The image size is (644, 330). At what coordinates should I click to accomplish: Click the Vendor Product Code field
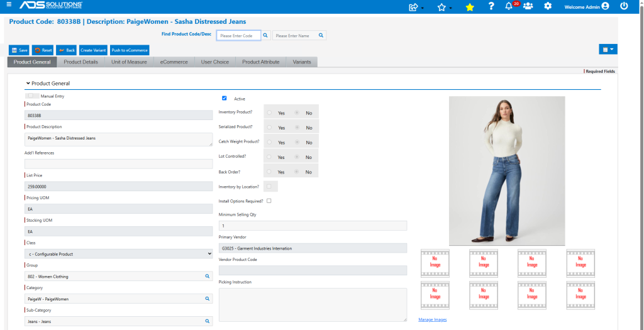pos(313,270)
